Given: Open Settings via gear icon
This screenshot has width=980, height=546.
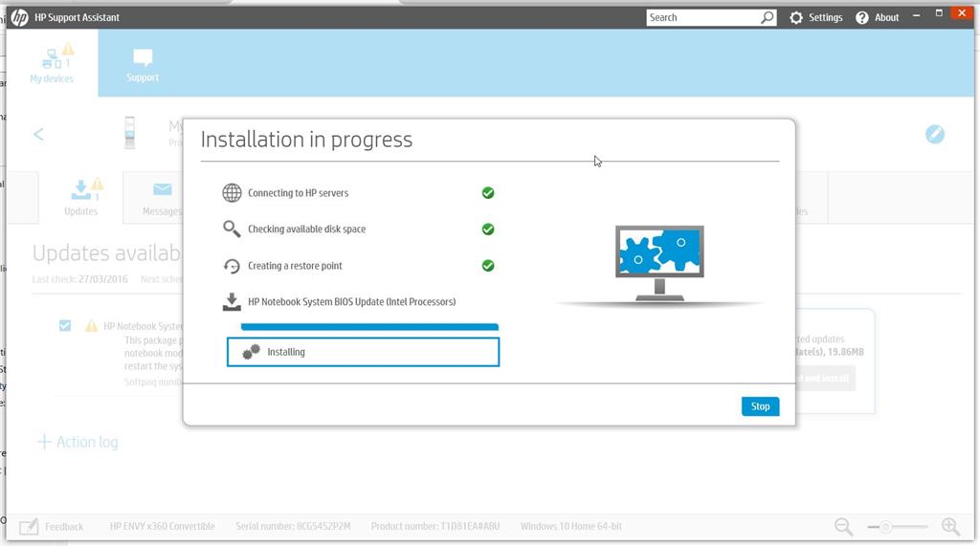Looking at the screenshot, I should [795, 17].
